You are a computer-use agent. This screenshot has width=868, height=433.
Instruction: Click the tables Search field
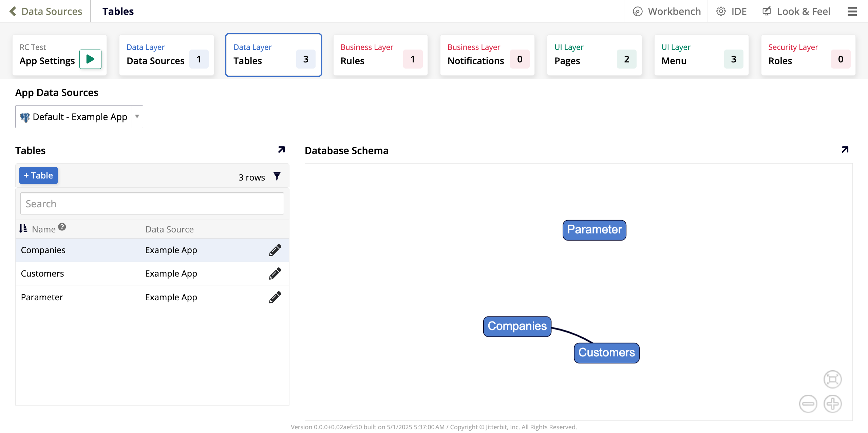click(152, 204)
